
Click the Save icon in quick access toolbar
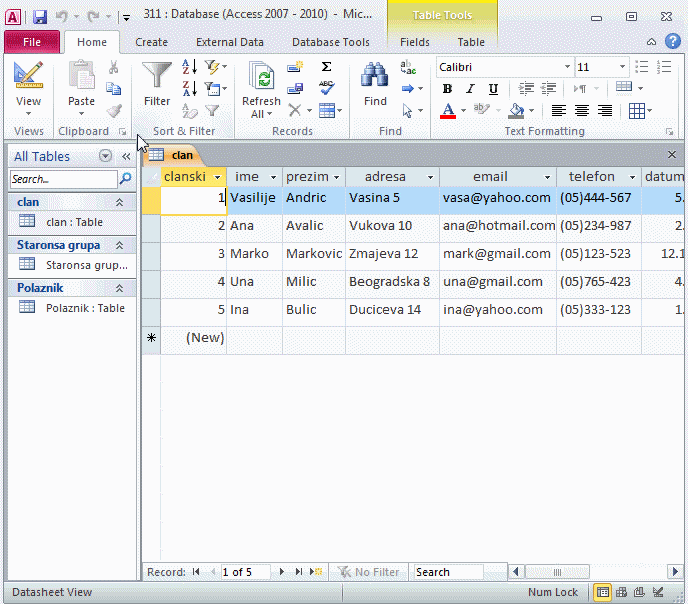(40, 17)
